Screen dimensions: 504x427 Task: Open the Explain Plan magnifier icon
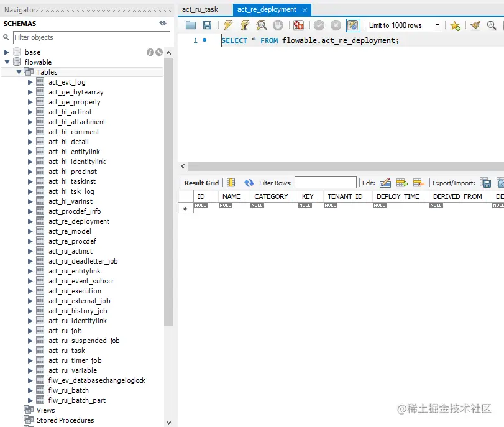point(261,25)
